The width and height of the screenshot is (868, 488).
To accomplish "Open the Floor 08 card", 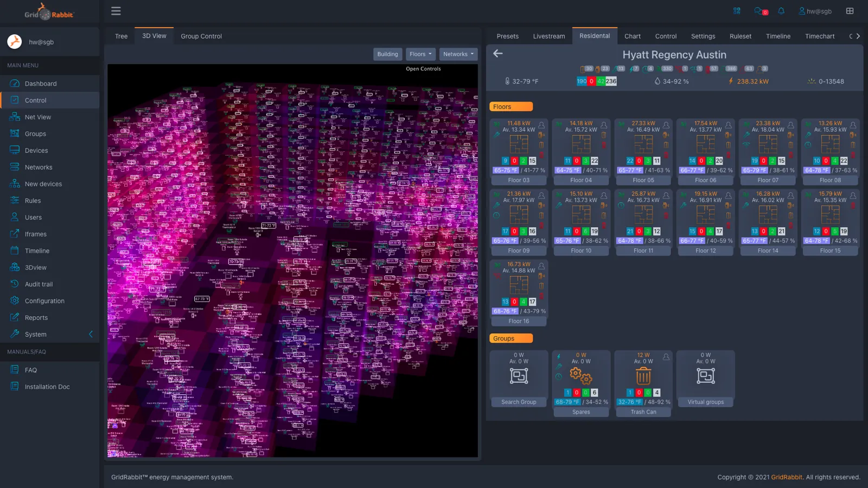I will pyautogui.click(x=830, y=152).
